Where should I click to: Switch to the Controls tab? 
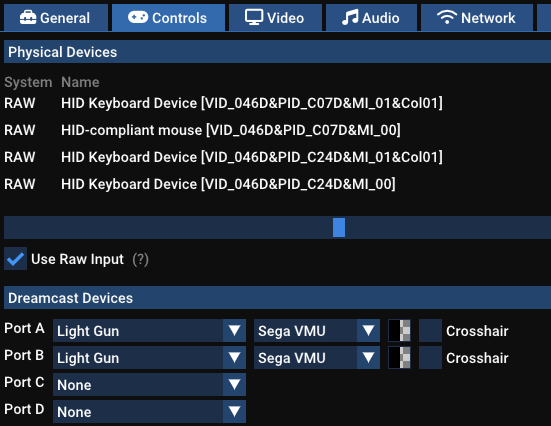[168, 18]
